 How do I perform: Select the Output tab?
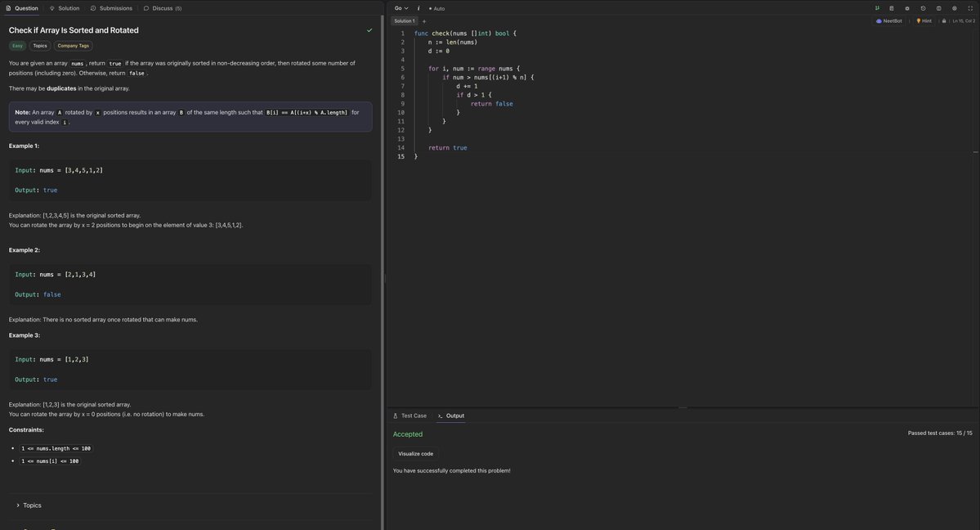450,415
